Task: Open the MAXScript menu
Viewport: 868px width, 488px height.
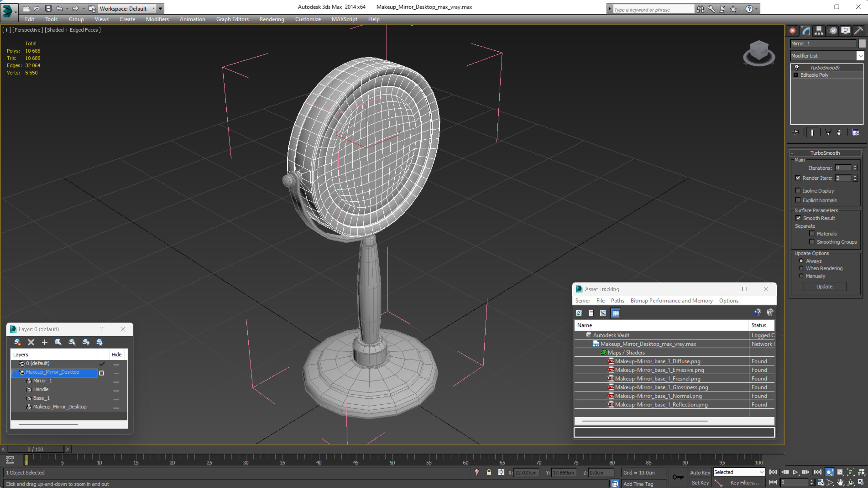Action: click(344, 19)
